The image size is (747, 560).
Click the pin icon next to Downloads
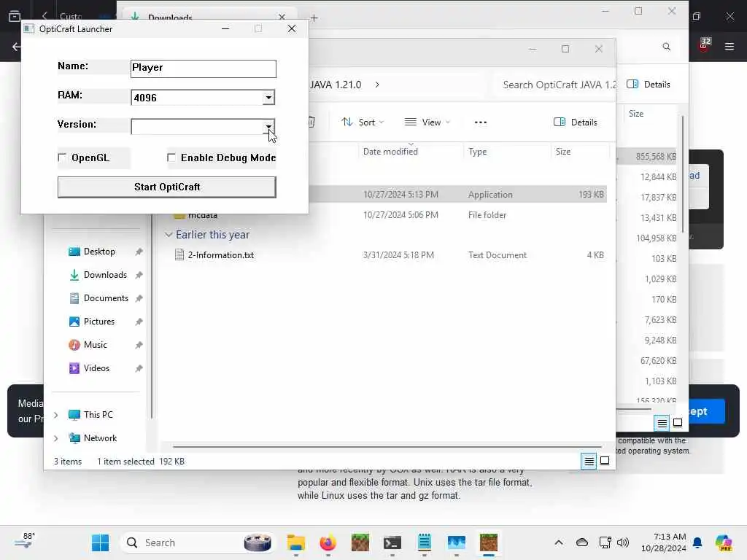tap(139, 275)
